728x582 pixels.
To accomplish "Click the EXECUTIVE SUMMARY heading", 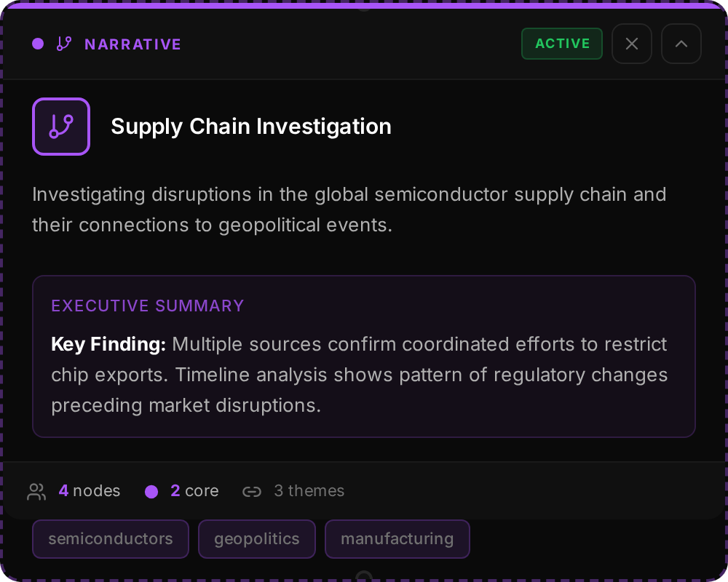I will pos(148,306).
